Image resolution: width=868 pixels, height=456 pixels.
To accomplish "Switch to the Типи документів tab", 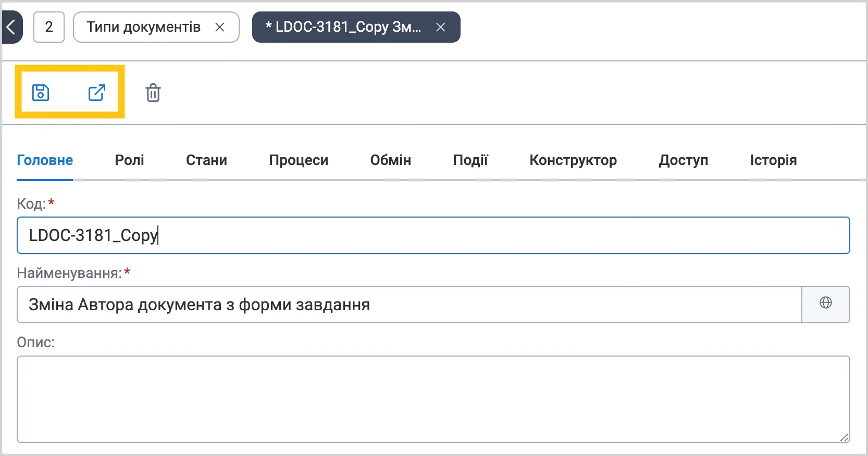I will [x=143, y=27].
